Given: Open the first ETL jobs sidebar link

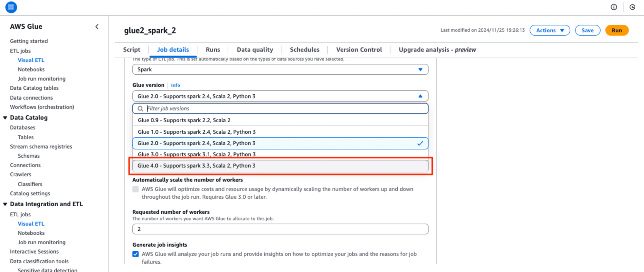Looking at the screenshot, I should 20,51.
